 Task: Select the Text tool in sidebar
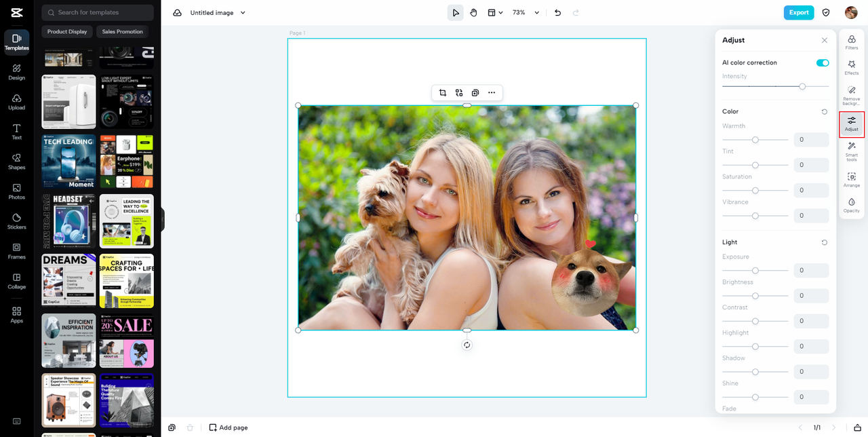(x=16, y=132)
